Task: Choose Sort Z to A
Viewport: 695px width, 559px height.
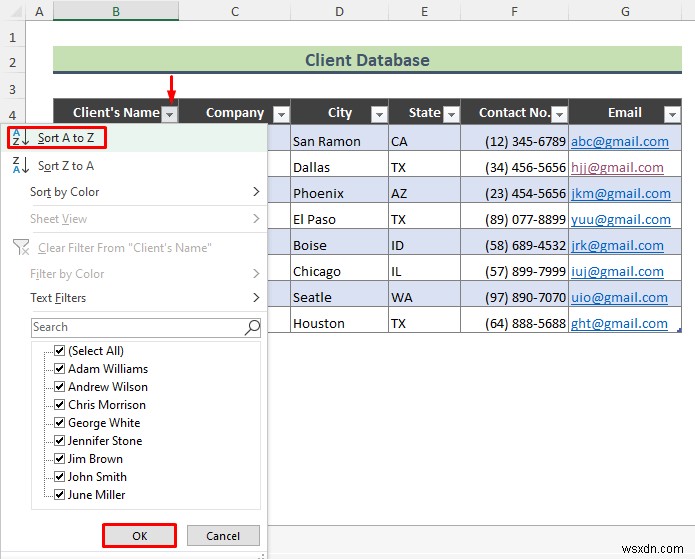Action: [x=134, y=166]
